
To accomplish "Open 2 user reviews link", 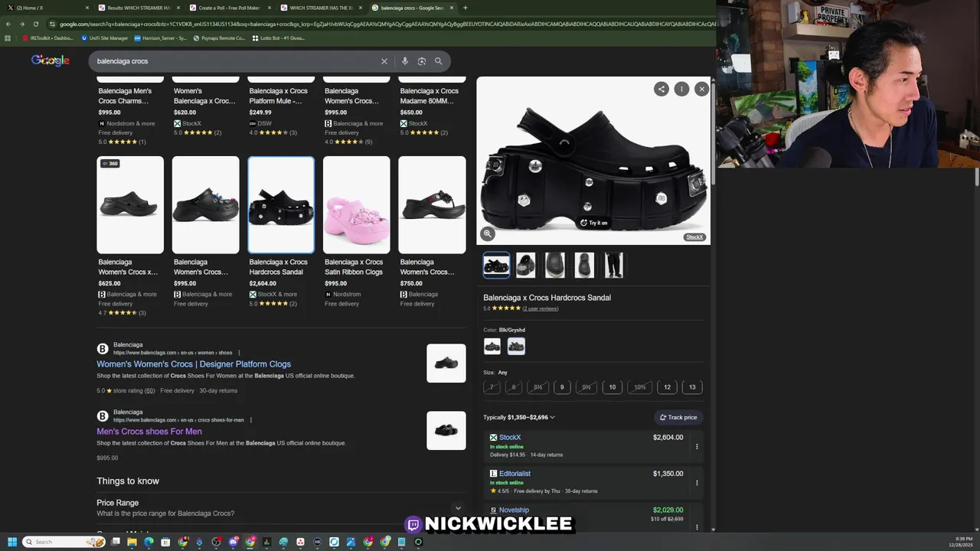I will pos(541,308).
